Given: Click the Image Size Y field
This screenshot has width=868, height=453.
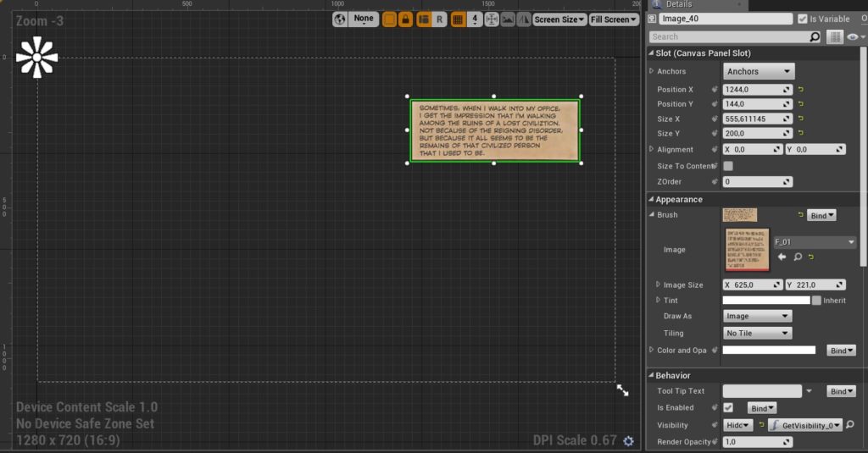Looking at the screenshot, I should coord(815,285).
